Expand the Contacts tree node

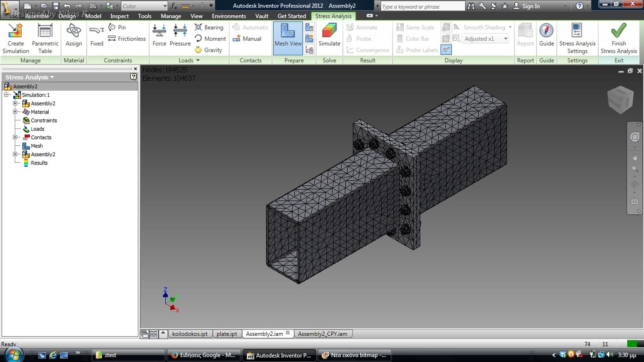click(15, 137)
